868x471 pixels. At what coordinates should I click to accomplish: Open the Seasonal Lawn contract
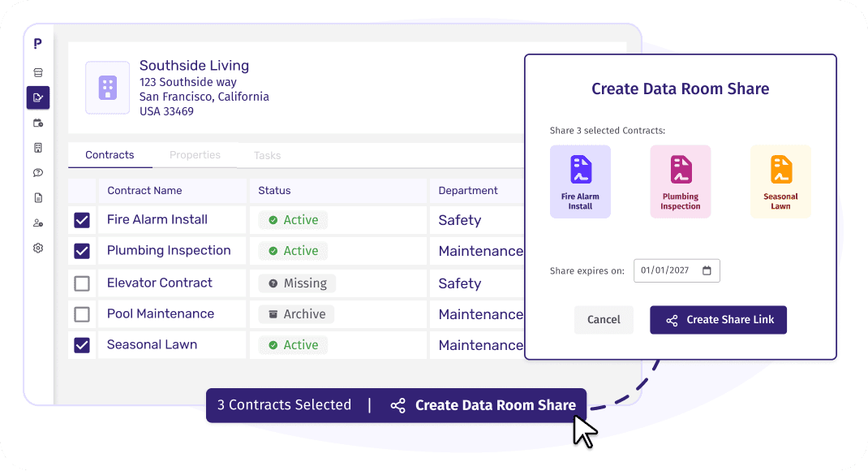tap(153, 344)
